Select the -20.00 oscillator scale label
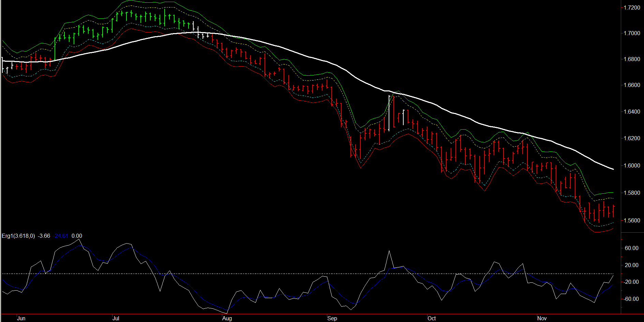This screenshot has height=322, width=644. click(x=631, y=282)
